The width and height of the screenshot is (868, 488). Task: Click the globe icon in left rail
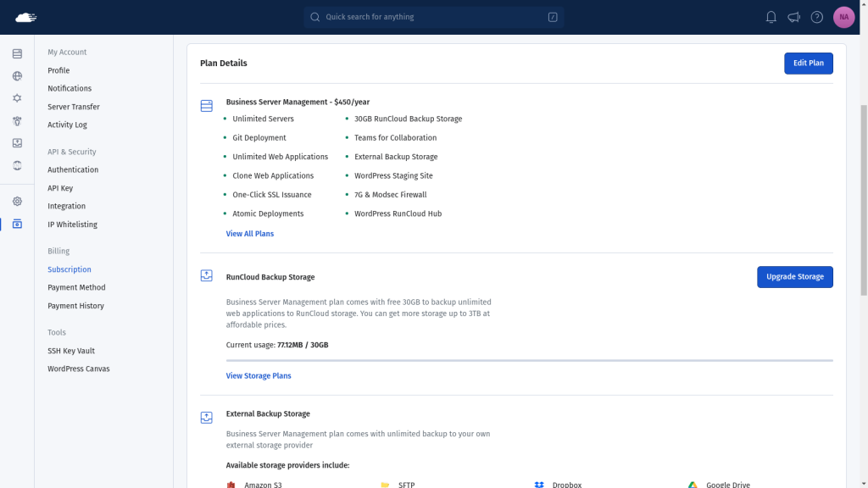[17, 75]
